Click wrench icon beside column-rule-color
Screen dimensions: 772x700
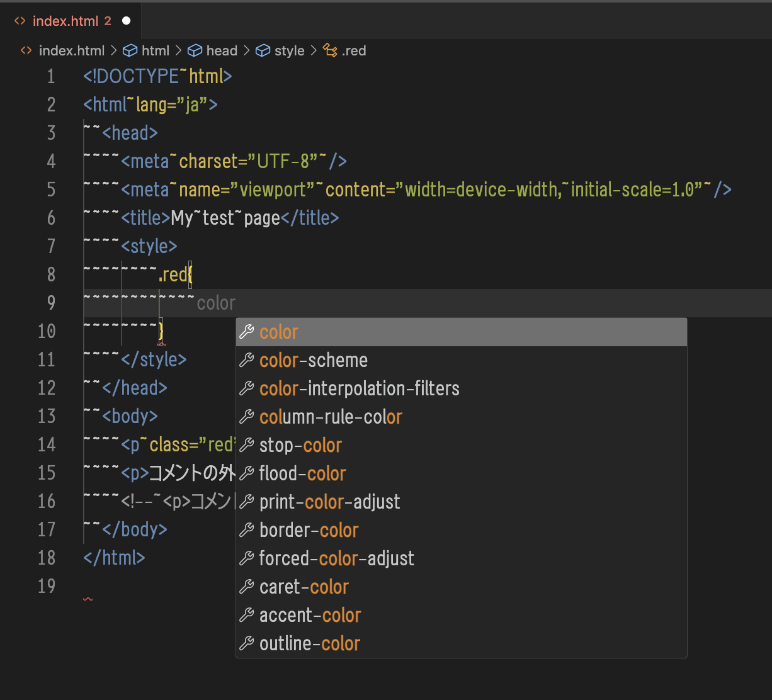click(247, 417)
